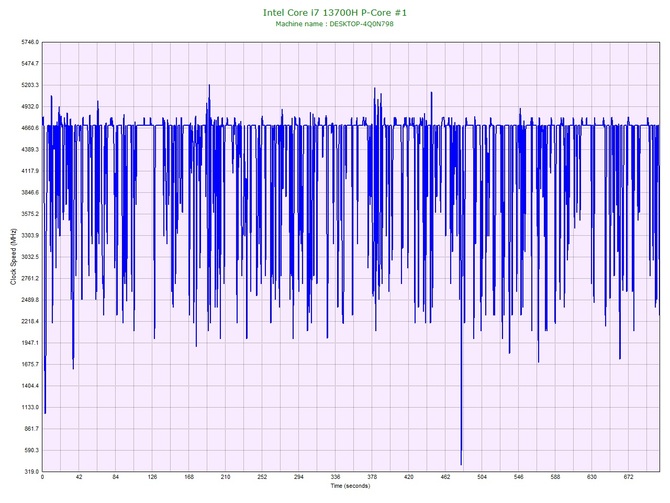Click the 1675.7 y-axis value
Image resolution: width=670 pixels, height=503 pixels.
tap(30, 365)
